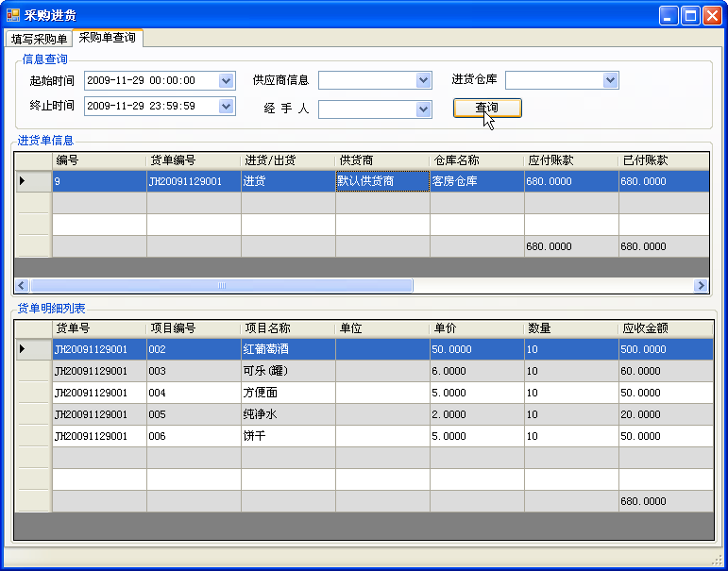Click the horizontal scrollbar right arrow
728x571 pixels.
point(701,286)
